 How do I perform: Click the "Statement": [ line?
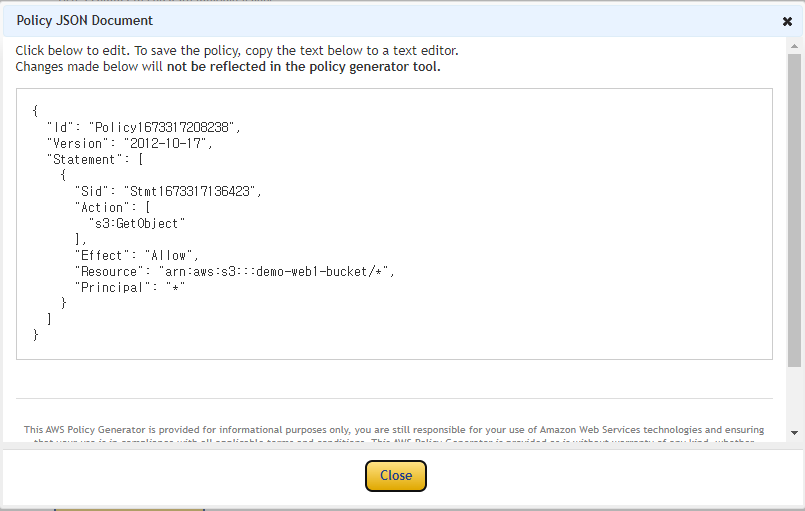95,159
